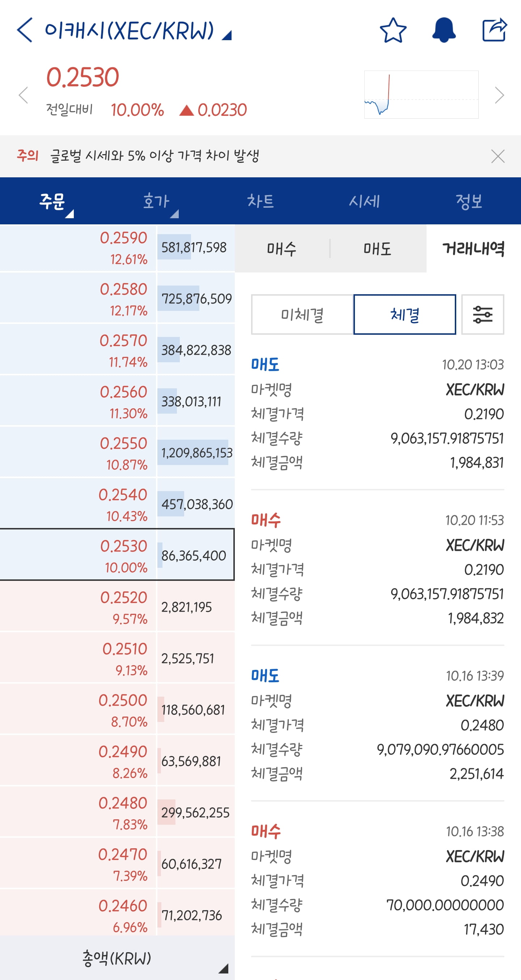Viewport: 521px width, 980px height.
Task: Open the mini price chart thumbnail
Action: pos(422,94)
